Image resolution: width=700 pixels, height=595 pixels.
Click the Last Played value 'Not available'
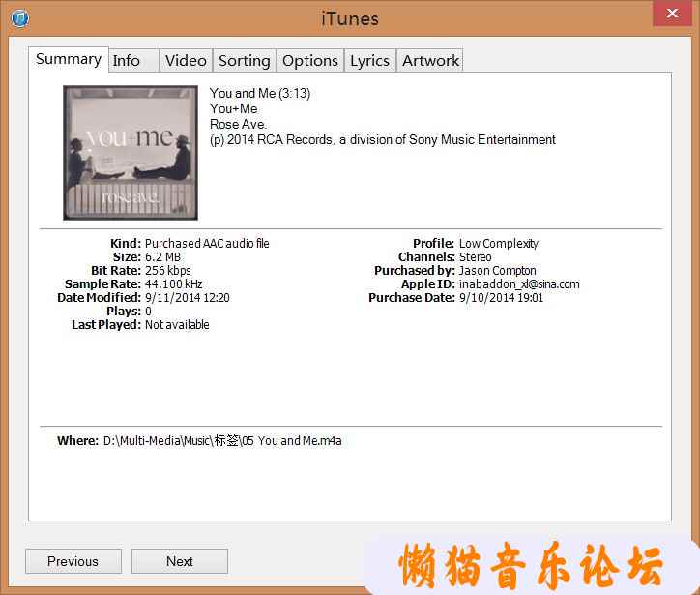[x=177, y=325]
